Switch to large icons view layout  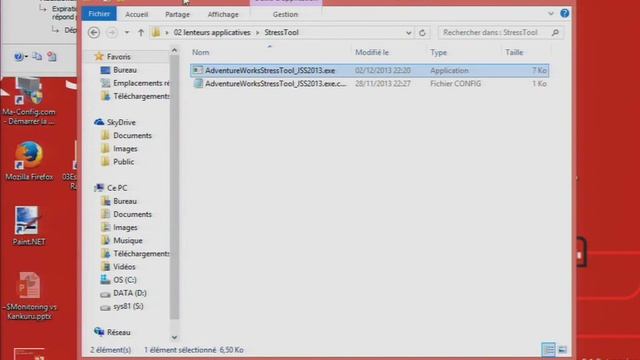tap(562, 349)
